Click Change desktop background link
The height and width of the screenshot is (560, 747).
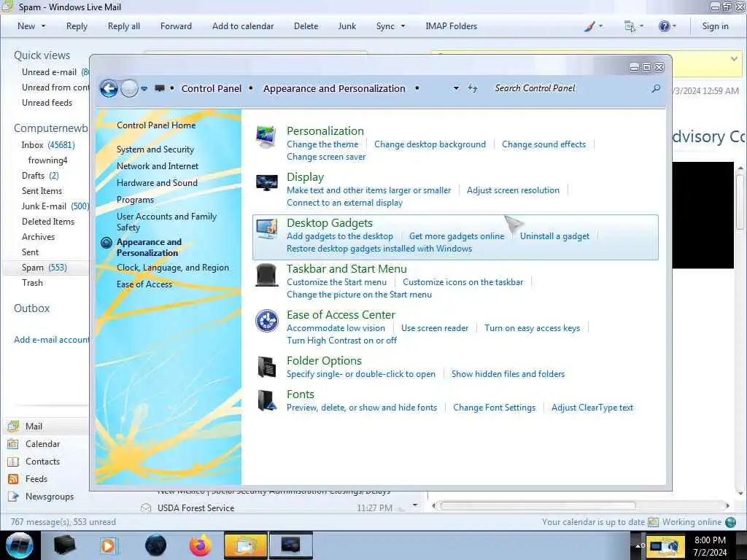tap(430, 144)
